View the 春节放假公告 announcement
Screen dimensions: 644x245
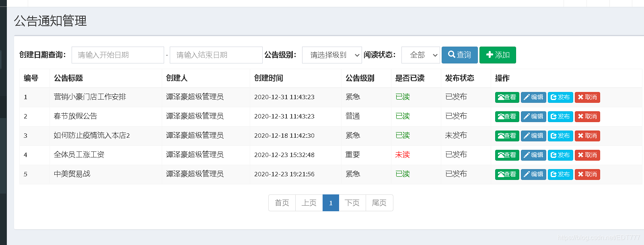(507, 116)
